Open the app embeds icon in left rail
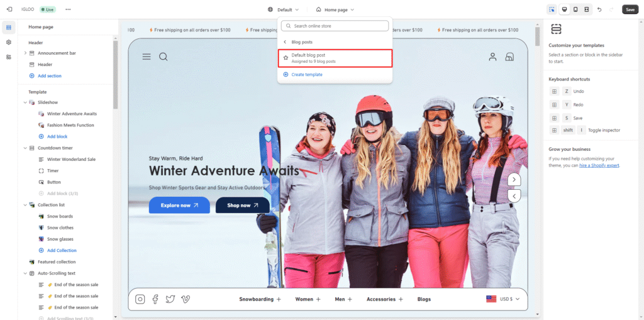This screenshot has height=320, width=644. click(9, 57)
